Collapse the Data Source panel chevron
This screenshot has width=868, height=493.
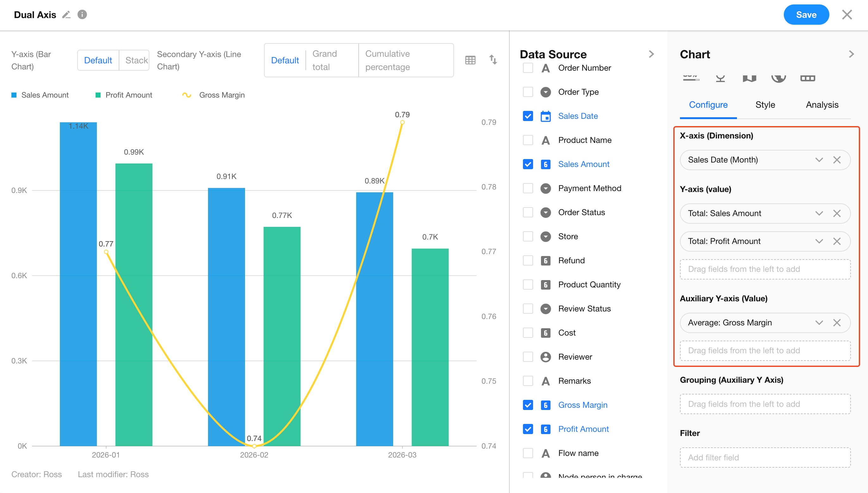651,54
